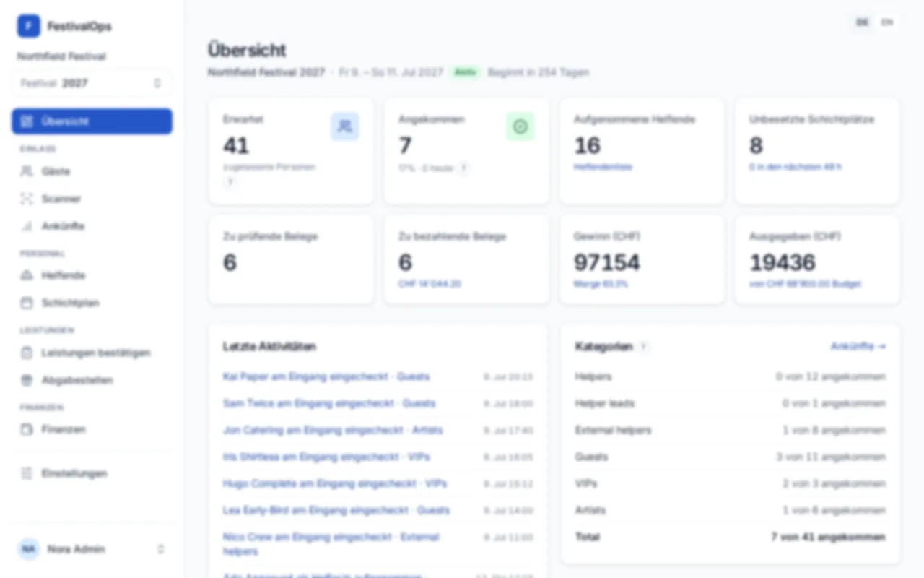Image resolution: width=924 pixels, height=578 pixels.
Task: Show the Kategorien help tooltip
Action: coord(643,347)
